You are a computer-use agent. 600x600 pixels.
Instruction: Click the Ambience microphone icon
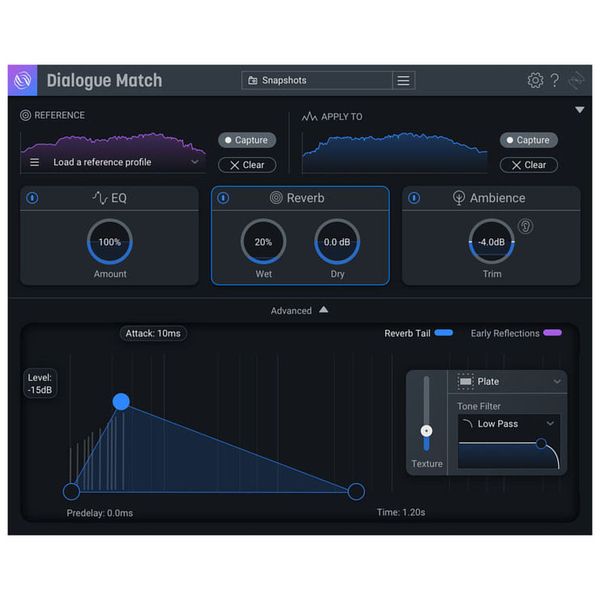tap(459, 198)
